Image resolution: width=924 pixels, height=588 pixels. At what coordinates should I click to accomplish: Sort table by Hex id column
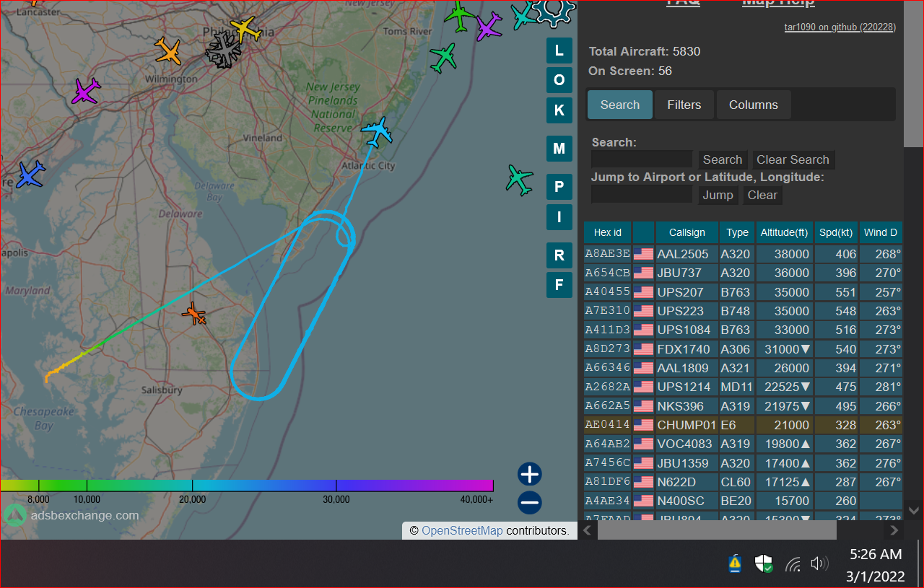607,232
